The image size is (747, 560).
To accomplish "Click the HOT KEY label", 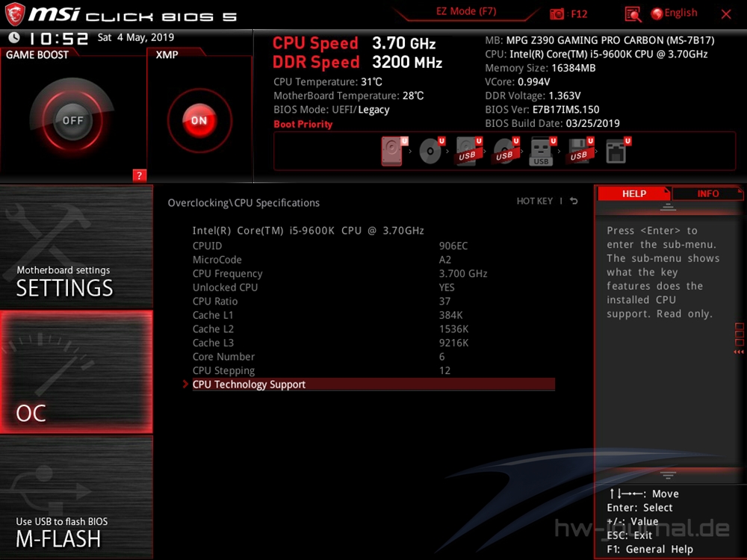I will (x=535, y=201).
